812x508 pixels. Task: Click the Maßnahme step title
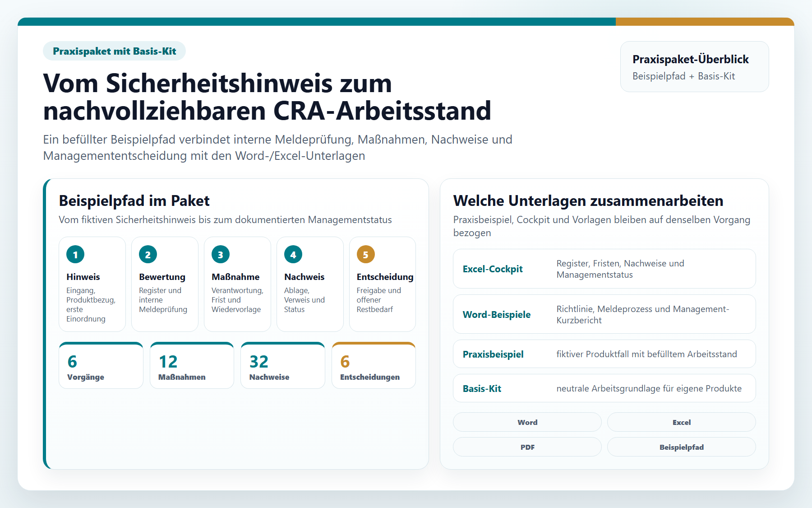pyautogui.click(x=235, y=277)
